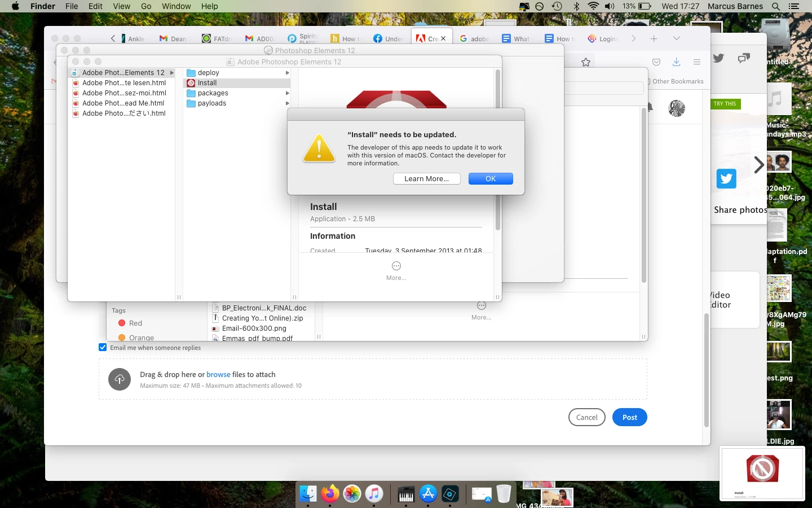
Task: Select the Orange tag in Finder sidebar
Action: 136,338
